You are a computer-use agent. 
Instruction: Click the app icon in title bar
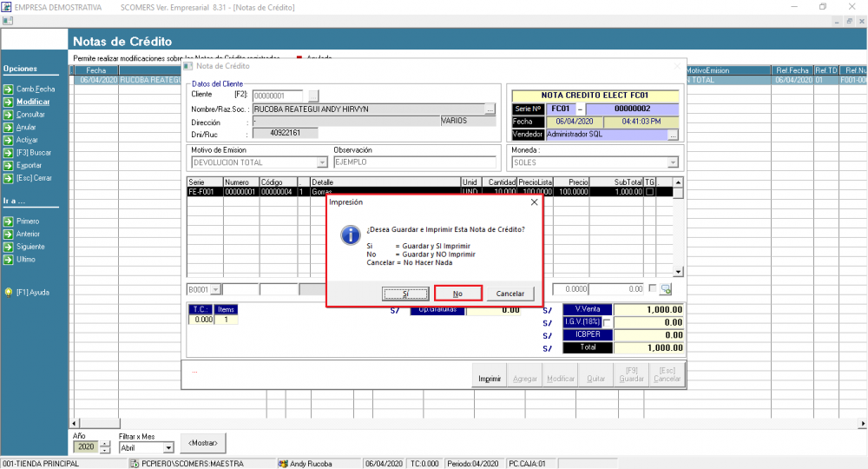point(6,7)
